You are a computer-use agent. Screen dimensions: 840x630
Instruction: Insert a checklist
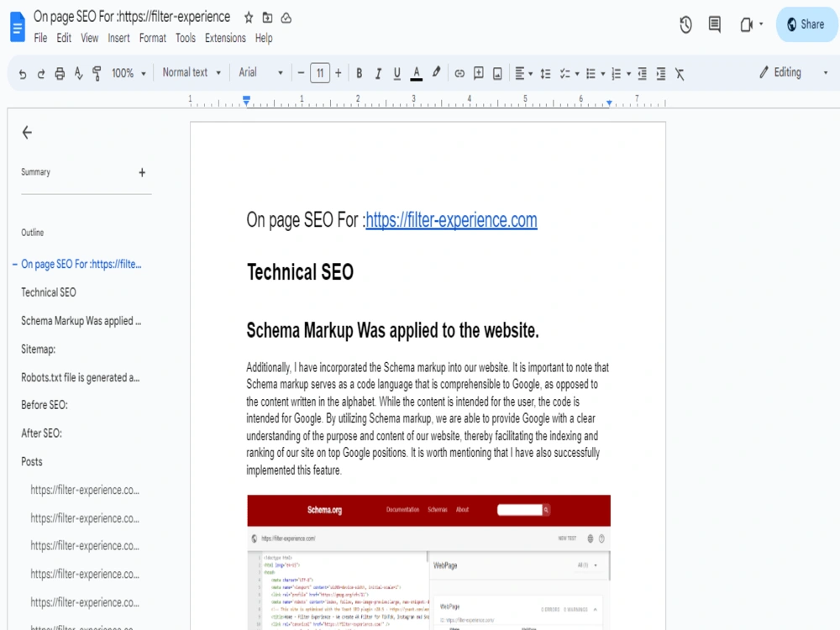[x=564, y=73]
